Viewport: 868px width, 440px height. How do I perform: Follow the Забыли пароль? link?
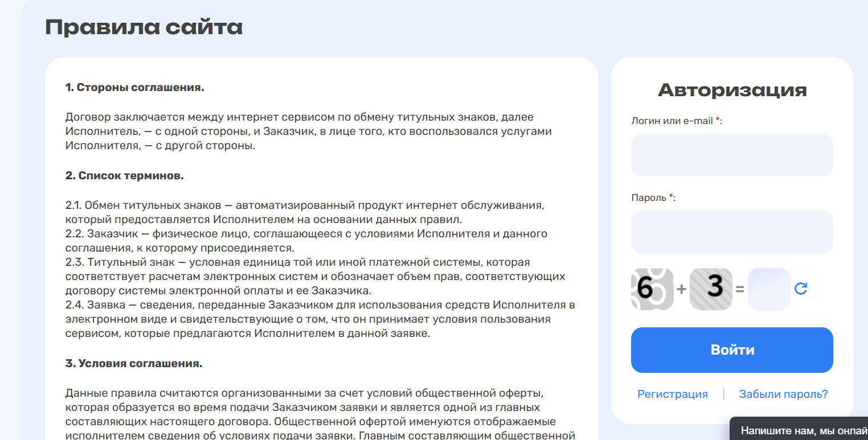click(x=783, y=394)
